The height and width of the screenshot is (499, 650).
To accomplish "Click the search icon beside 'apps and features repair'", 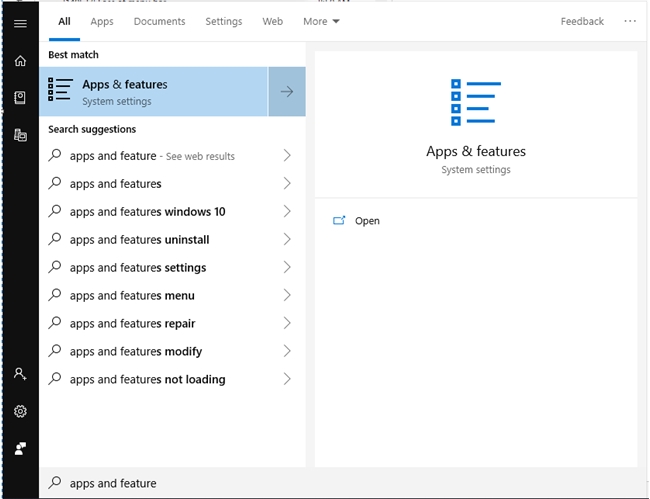I will [55, 323].
